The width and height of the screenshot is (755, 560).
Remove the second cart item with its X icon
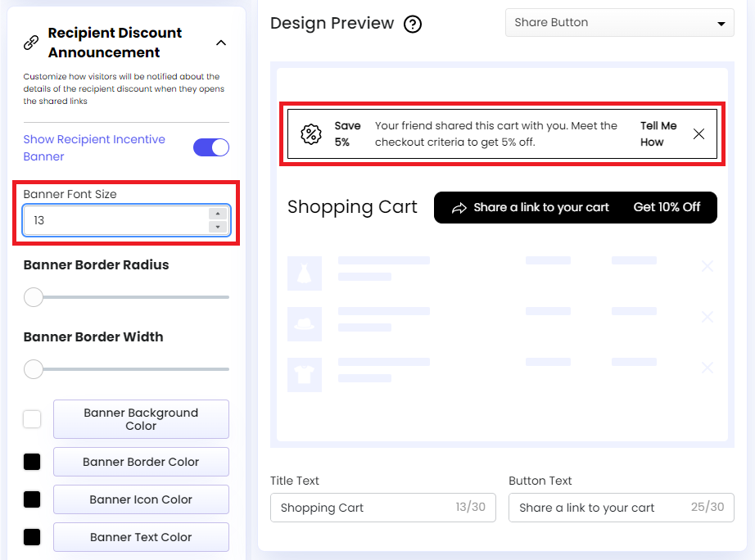point(707,317)
